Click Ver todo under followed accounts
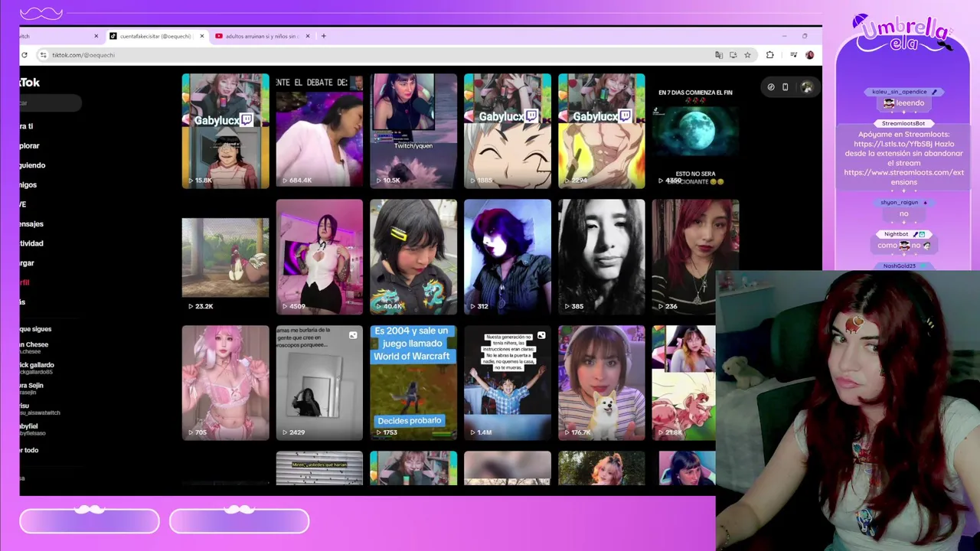The height and width of the screenshot is (551, 980). tap(29, 450)
